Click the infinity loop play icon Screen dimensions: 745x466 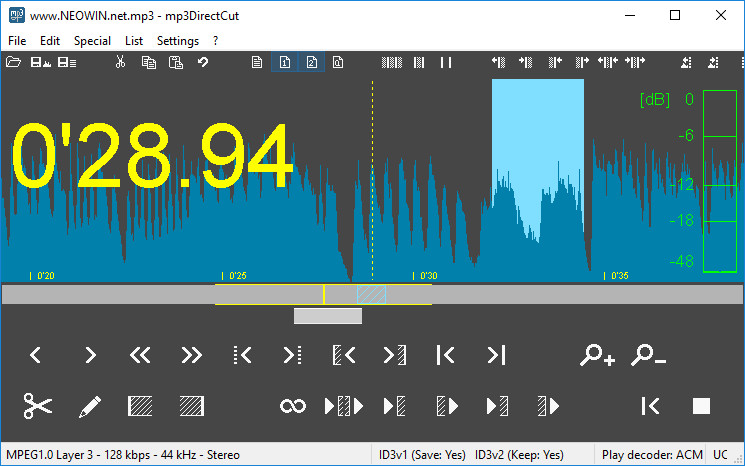click(x=292, y=406)
